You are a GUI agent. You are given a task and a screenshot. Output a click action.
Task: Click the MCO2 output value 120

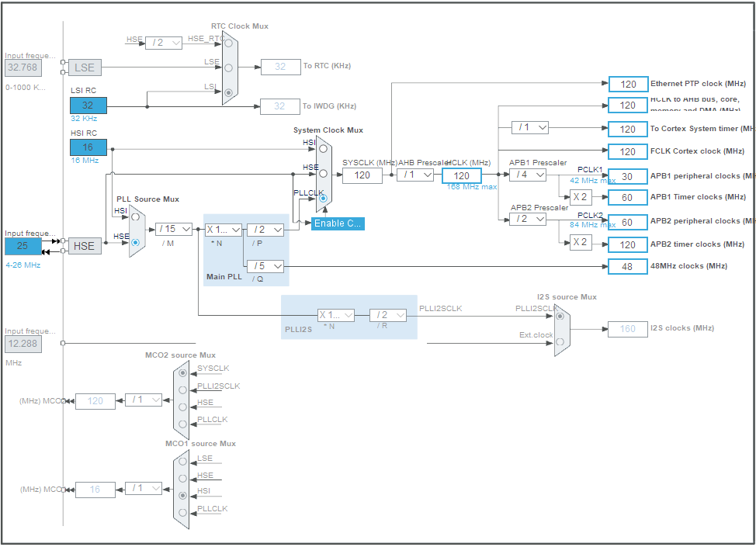pos(95,401)
